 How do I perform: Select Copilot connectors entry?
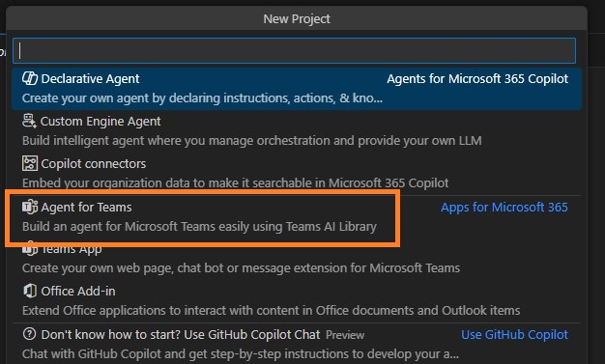(297, 173)
